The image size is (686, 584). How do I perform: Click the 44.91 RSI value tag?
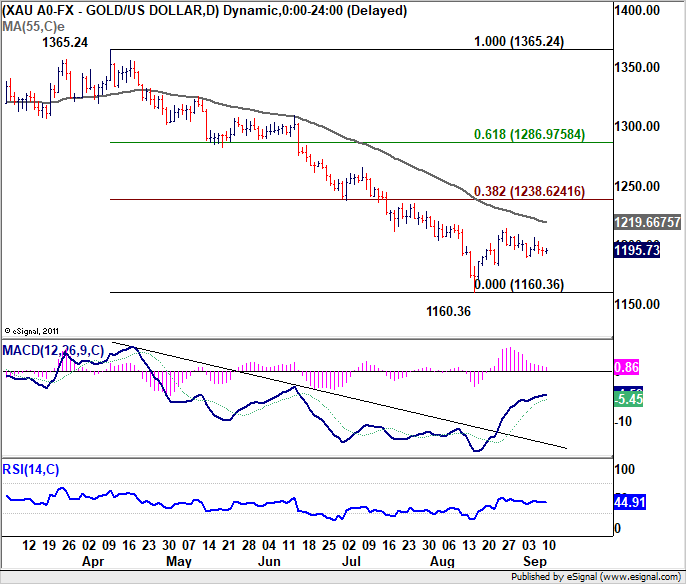[630, 502]
